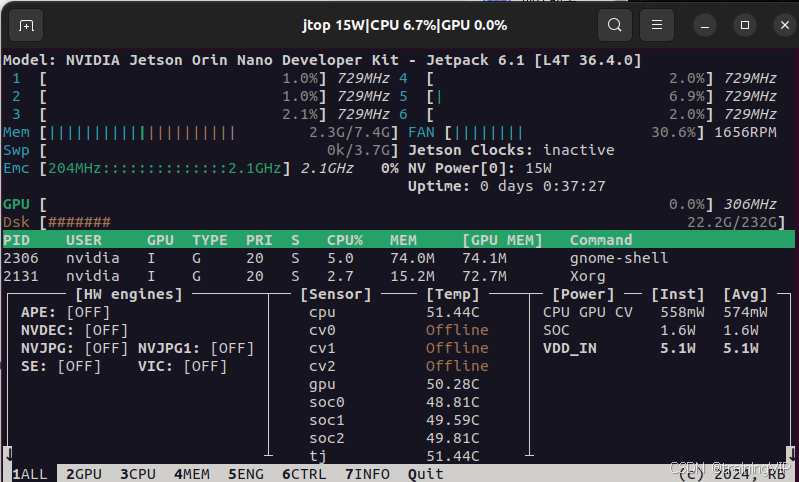Switch to the 3CPU tab
Screen dimensions: 799x482
pos(138,474)
